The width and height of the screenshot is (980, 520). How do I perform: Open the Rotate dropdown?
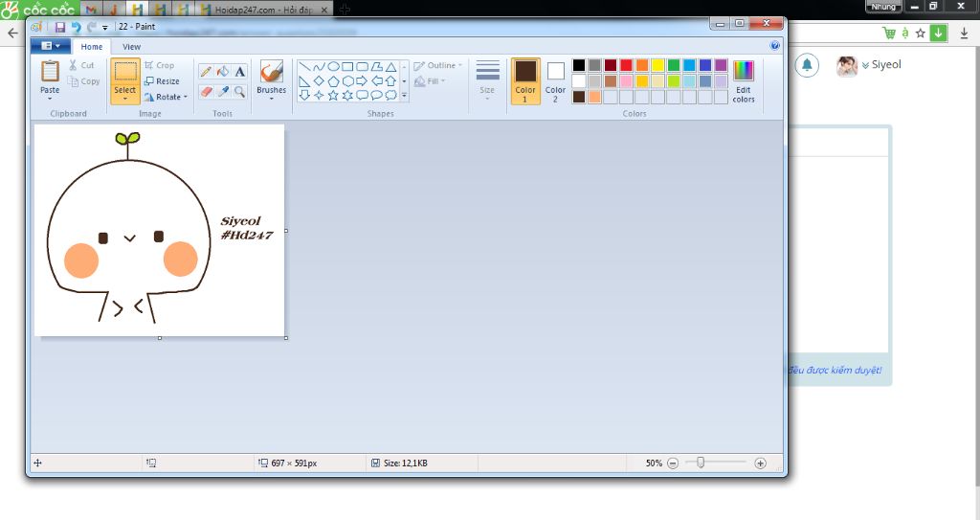(166, 97)
